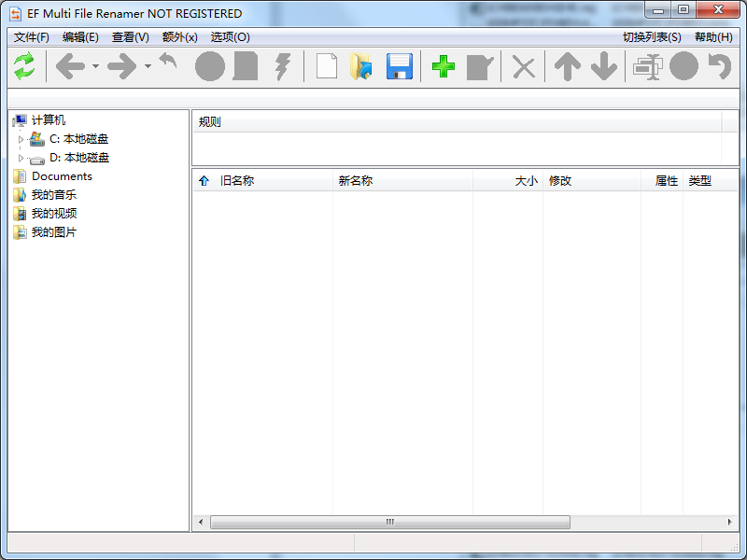The height and width of the screenshot is (560, 747).
Task: Sort the list by 旧名称 column header
Action: [237, 181]
